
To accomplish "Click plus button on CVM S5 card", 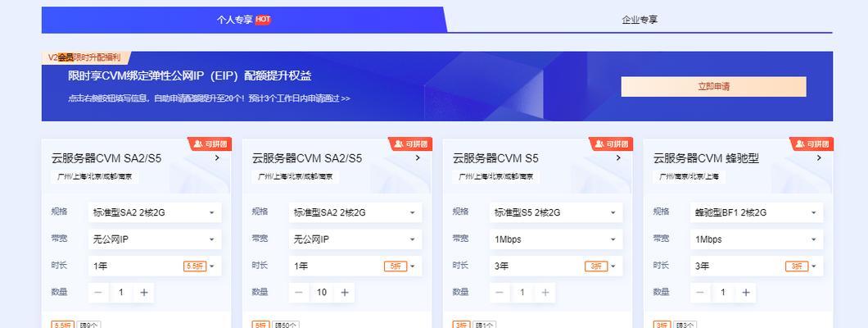I will tap(545, 293).
